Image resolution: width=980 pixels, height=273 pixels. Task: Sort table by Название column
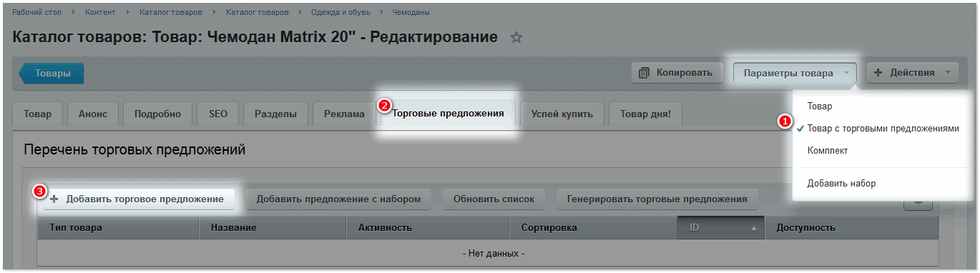(273, 228)
